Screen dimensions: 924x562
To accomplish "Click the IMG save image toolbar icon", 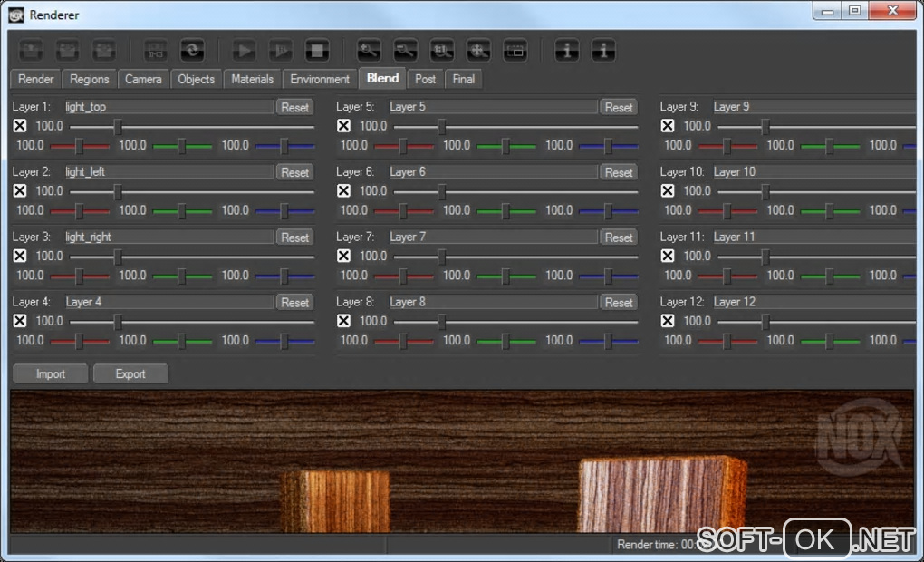I will coord(156,51).
